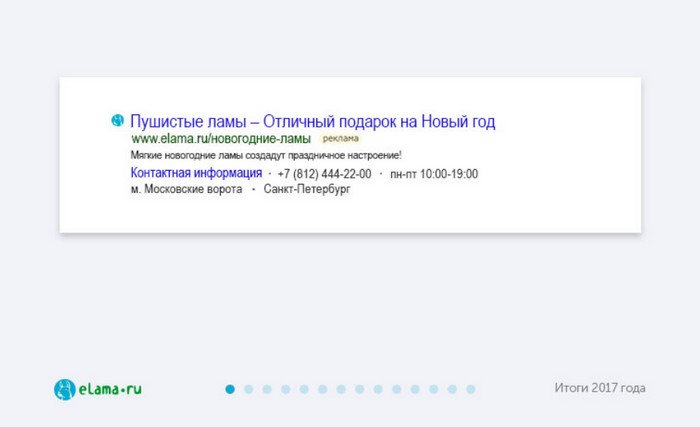Go to the second slide dot
This screenshot has height=427, width=700.
click(x=249, y=389)
